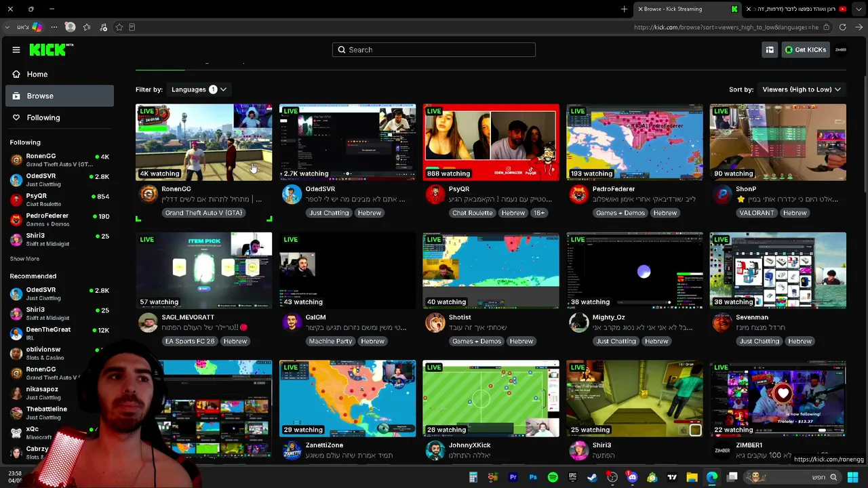Click the Kick search input field
This screenshot has height=488, width=868.
click(x=434, y=49)
